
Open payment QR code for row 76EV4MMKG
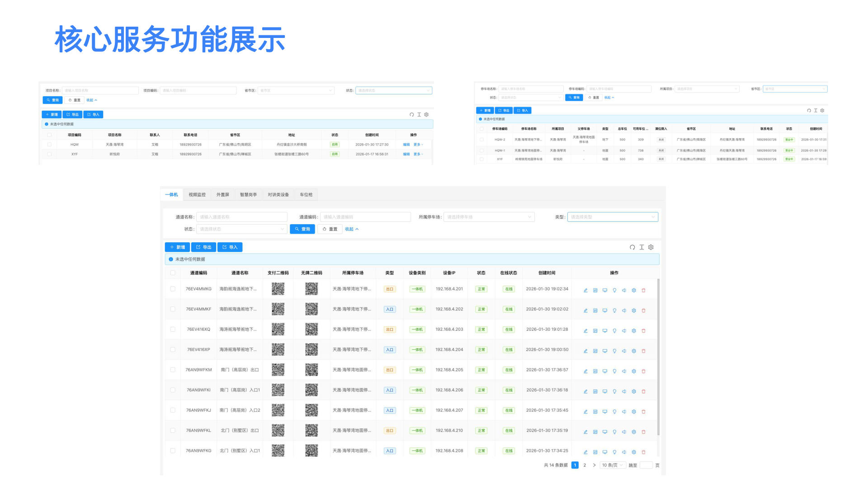278,289
